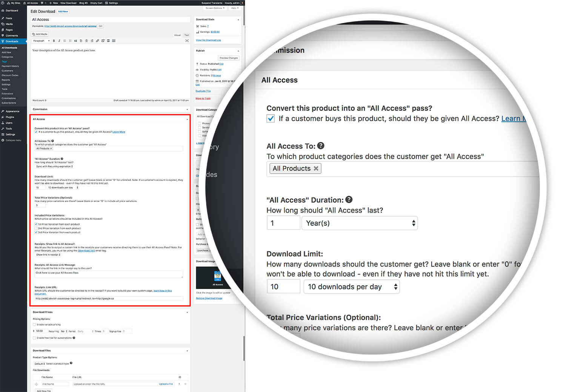566x392 pixels.
Task: Insert a Read More tag in the editor
Action: (x=108, y=41)
